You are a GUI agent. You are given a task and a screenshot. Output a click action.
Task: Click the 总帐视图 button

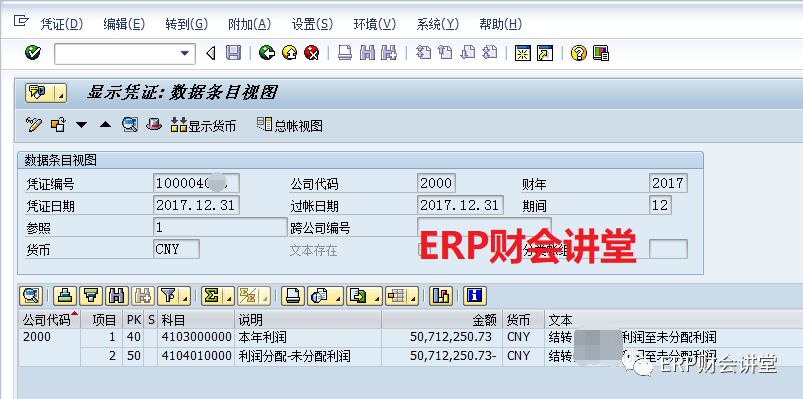pyautogui.click(x=290, y=125)
